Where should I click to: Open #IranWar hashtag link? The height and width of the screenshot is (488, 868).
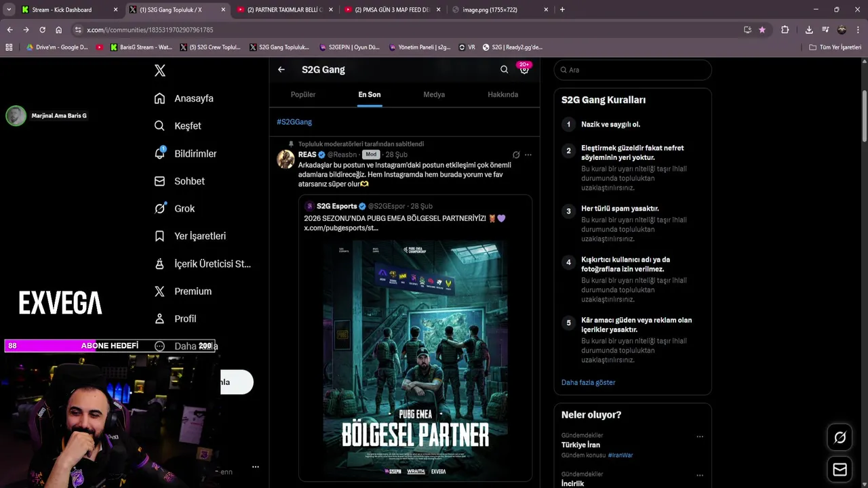click(x=620, y=455)
